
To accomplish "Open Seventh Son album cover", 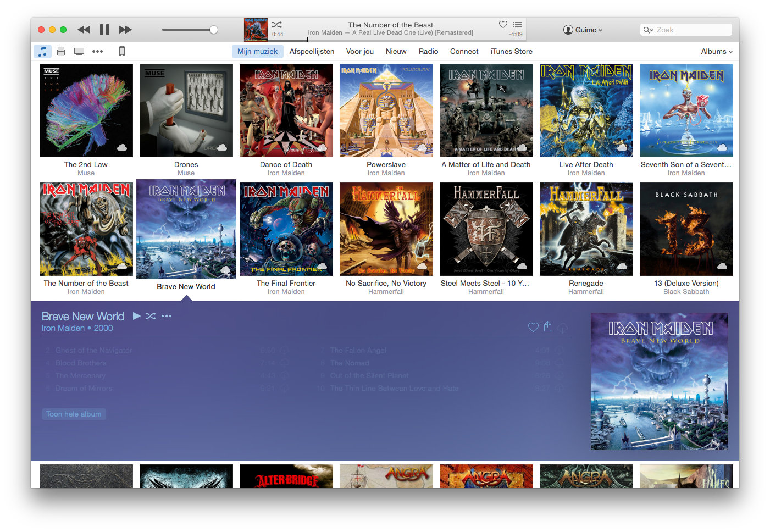I will 686,110.
